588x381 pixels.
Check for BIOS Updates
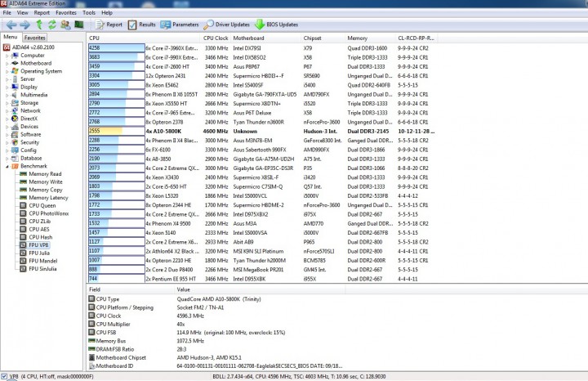coord(276,25)
